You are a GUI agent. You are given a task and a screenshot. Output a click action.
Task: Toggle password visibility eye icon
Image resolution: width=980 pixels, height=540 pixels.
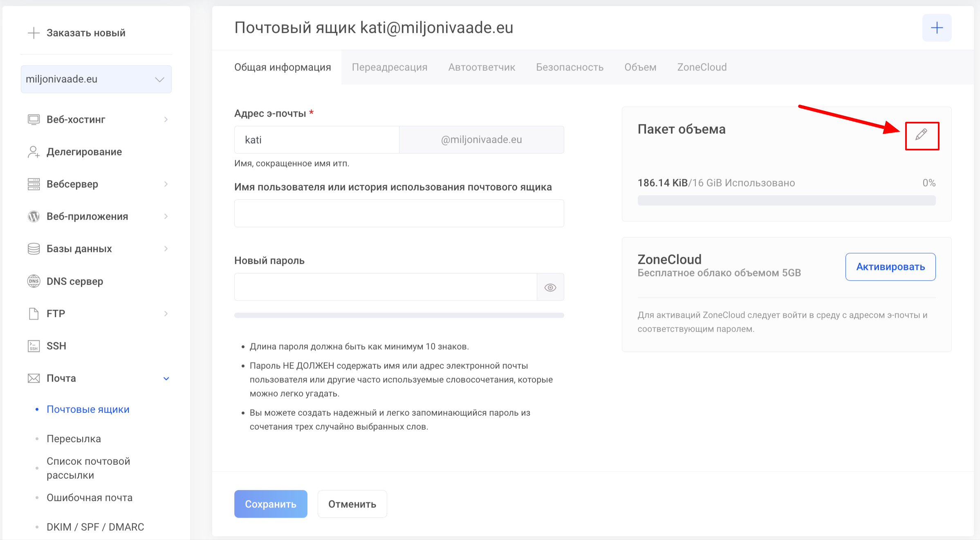[x=550, y=287]
